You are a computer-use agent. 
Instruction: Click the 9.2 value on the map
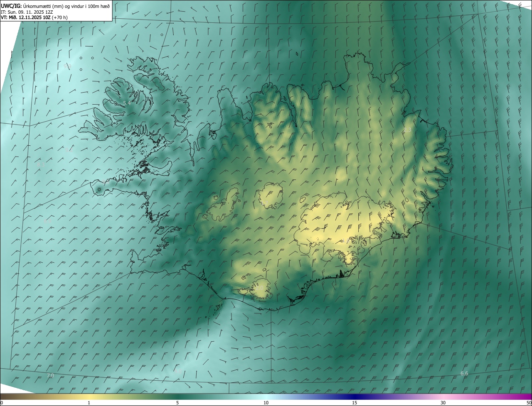pyautogui.click(x=69, y=150)
